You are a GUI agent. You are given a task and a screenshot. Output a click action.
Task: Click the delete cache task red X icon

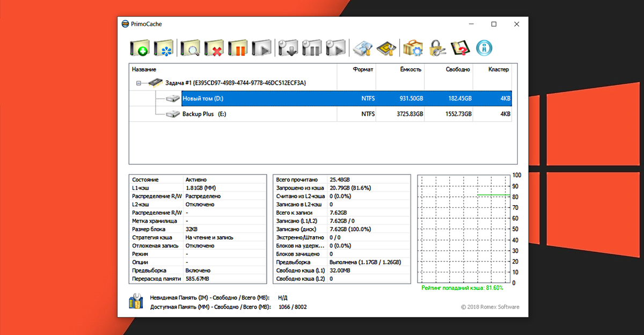click(x=214, y=48)
